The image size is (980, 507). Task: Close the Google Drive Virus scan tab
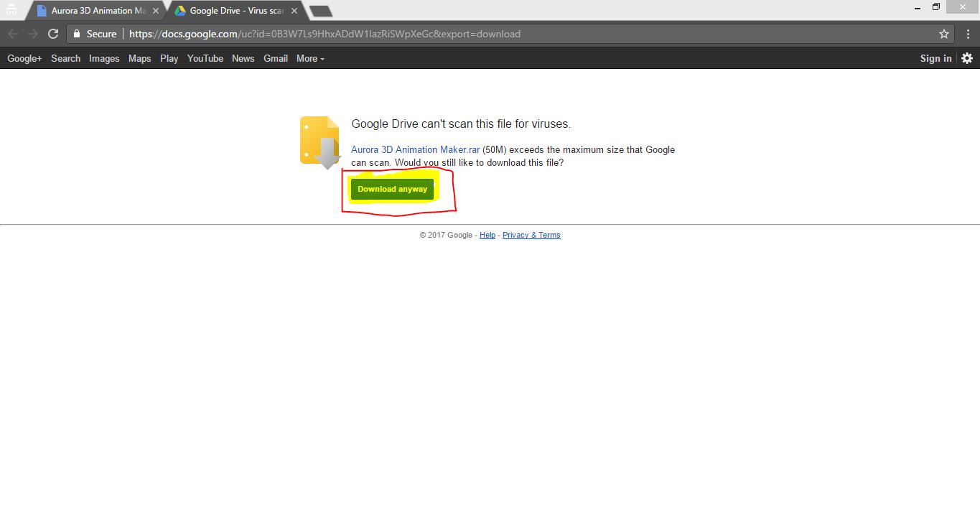[x=294, y=11]
